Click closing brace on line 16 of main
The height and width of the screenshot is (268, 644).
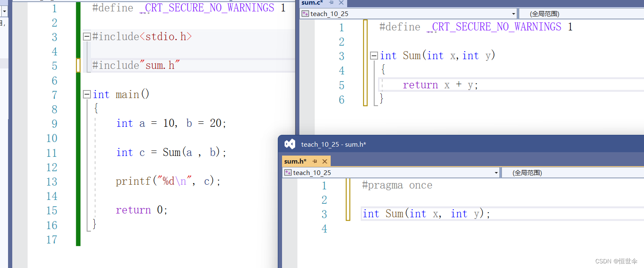click(x=95, y=224)
